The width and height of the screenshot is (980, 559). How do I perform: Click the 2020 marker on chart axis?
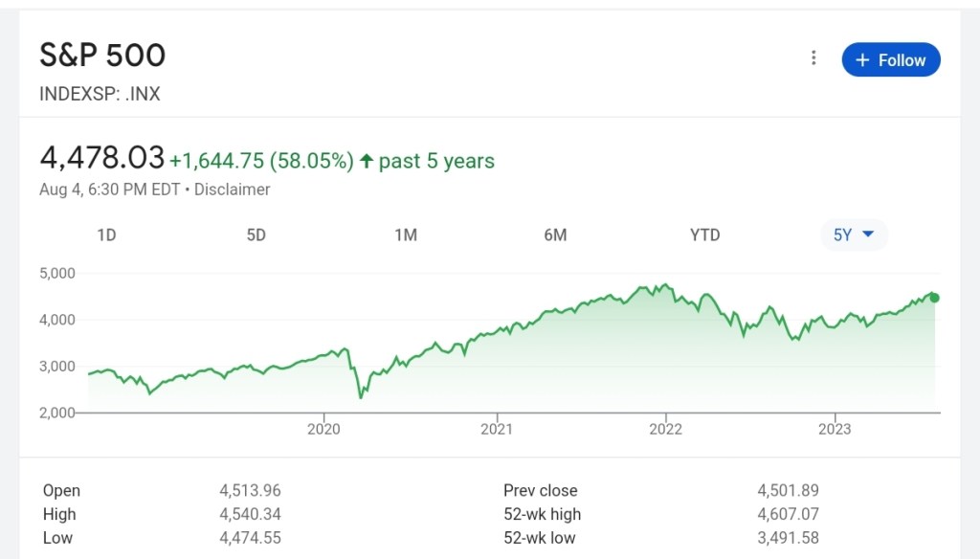click(x=323, y=429)
